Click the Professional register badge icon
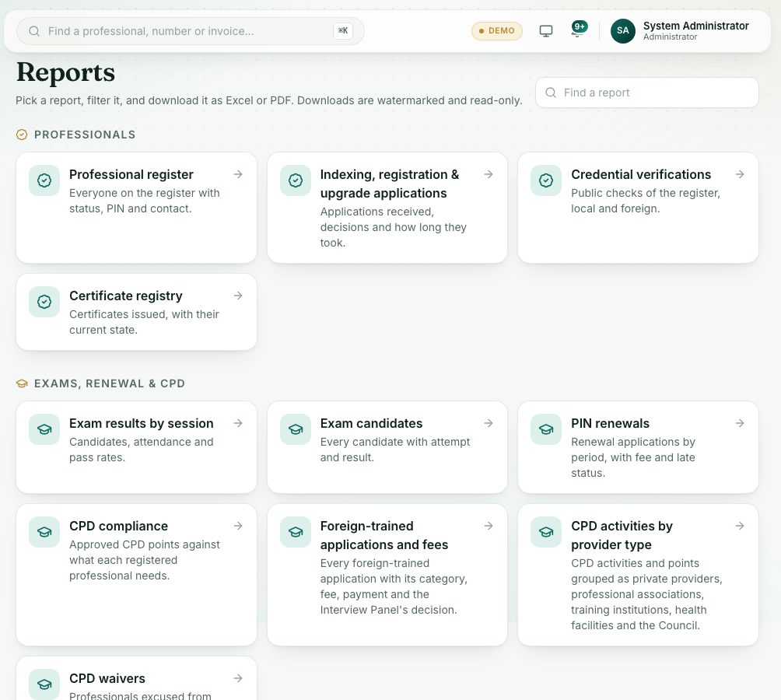 [x=44, y=180]
